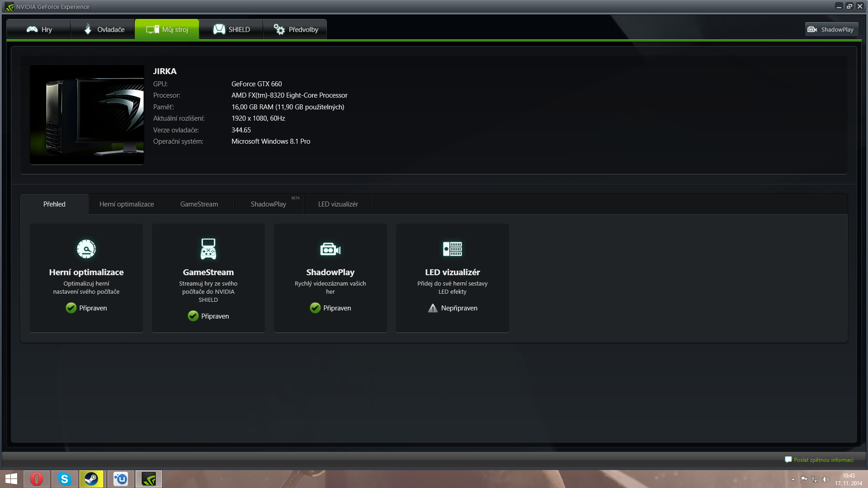
Task: Click the Herní optimalizace card title
Action: [x=86, y=272]
